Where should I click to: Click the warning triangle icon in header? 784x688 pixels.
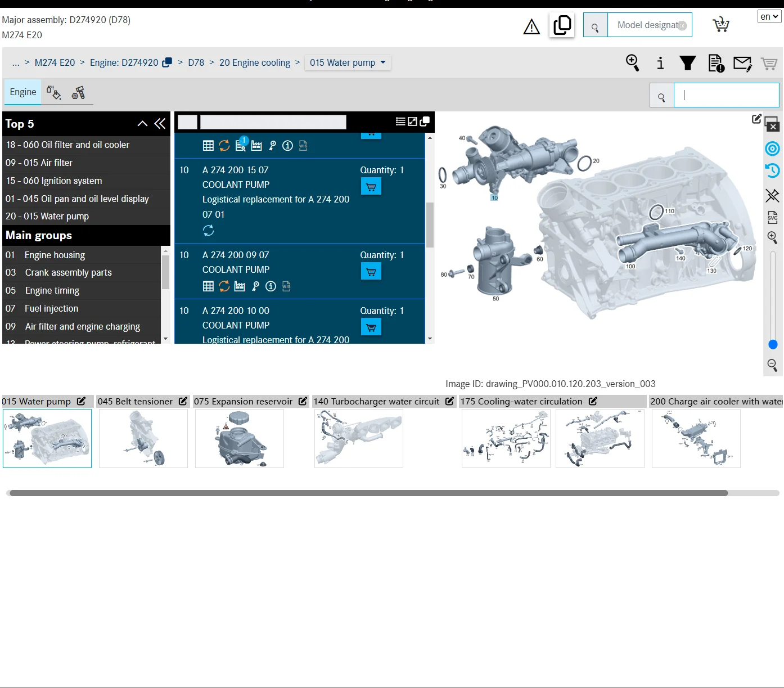[x=531, y=26]
